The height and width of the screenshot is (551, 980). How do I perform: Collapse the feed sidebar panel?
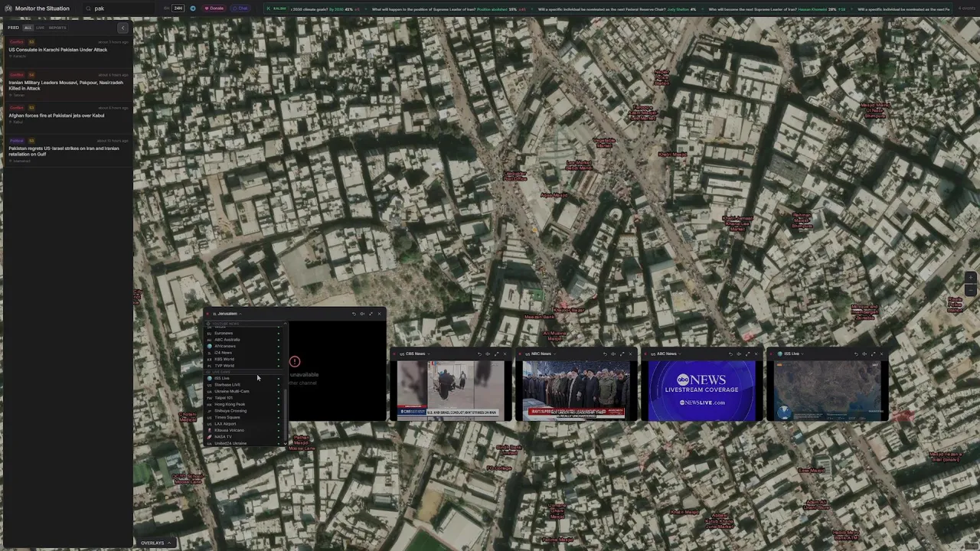122,28
